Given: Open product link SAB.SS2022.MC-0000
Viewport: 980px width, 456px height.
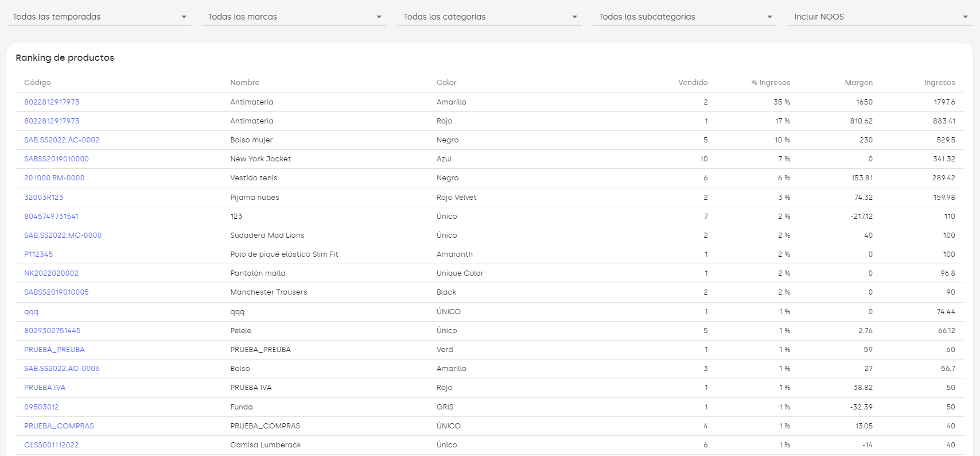Looking at the screenshot, I should click(x=63, y=235).
